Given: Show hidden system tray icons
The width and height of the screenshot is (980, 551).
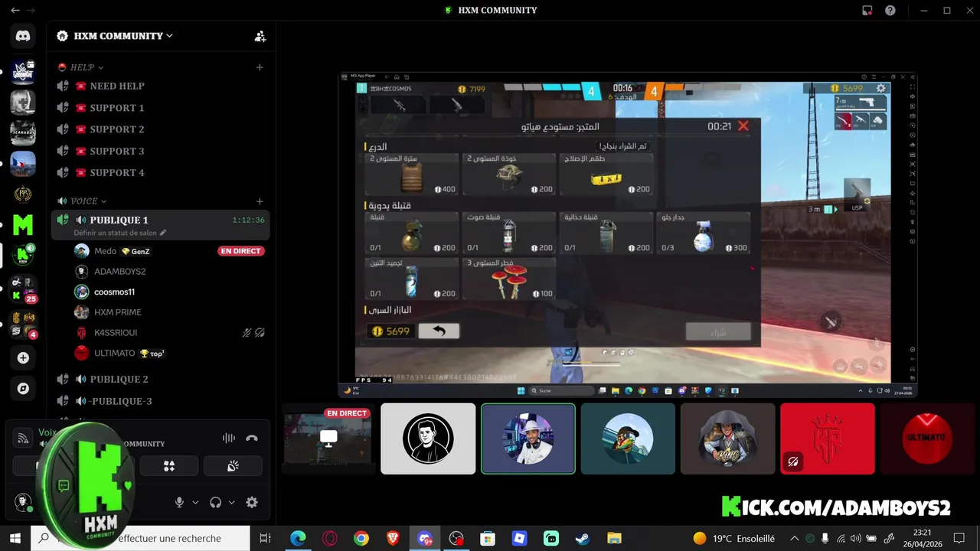Looking at the screenshot, I should [795, 538].
